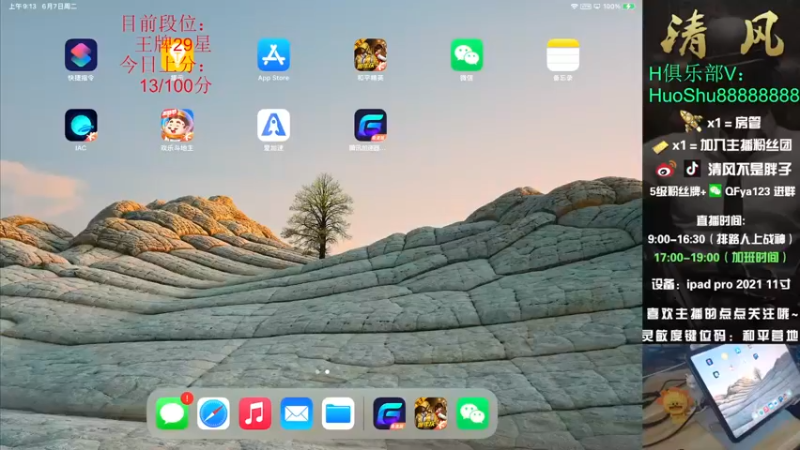The height and width of the screenshot is (450, 800).
Task: Launch the App Store
Action: click(x=273, y=55)
